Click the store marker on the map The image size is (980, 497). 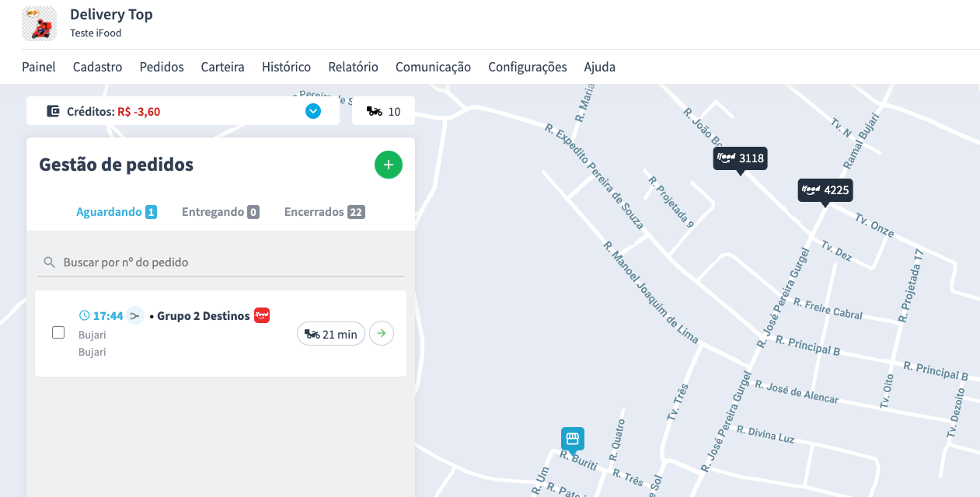point(573,439)
